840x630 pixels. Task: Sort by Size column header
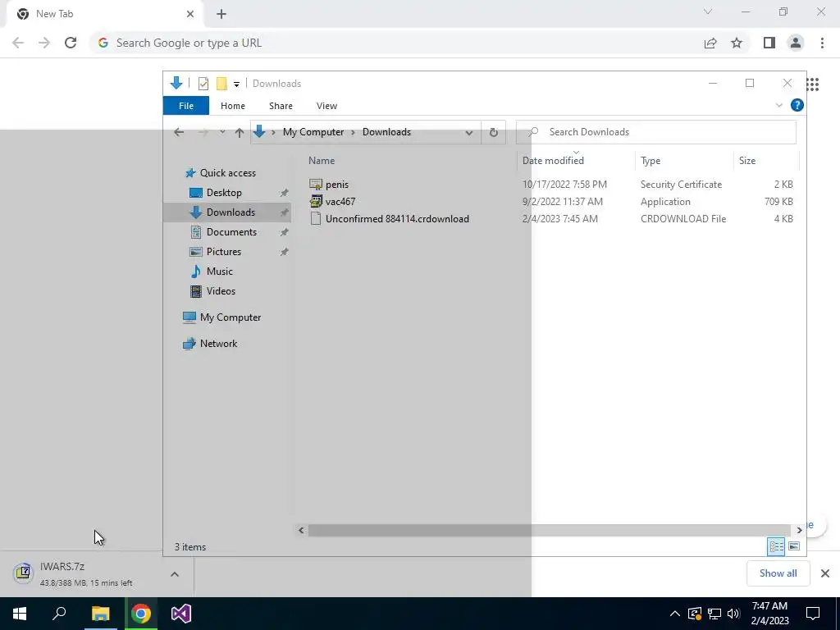[747, 161]
